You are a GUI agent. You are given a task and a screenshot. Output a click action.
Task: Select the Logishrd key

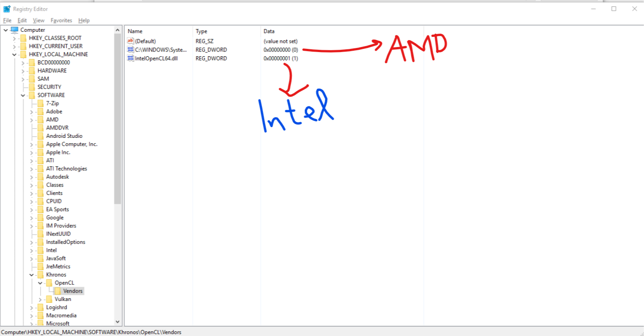(56, 307)
